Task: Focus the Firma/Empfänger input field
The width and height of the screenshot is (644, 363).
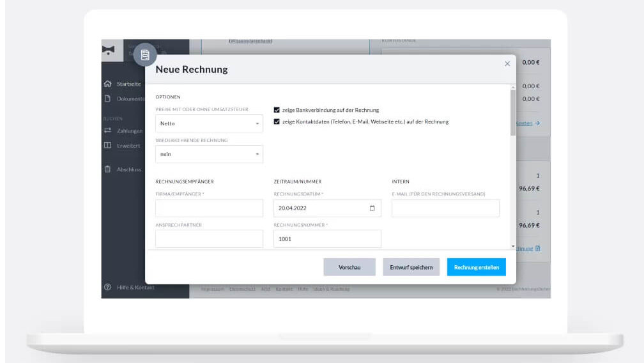Action: click(209, 208)
